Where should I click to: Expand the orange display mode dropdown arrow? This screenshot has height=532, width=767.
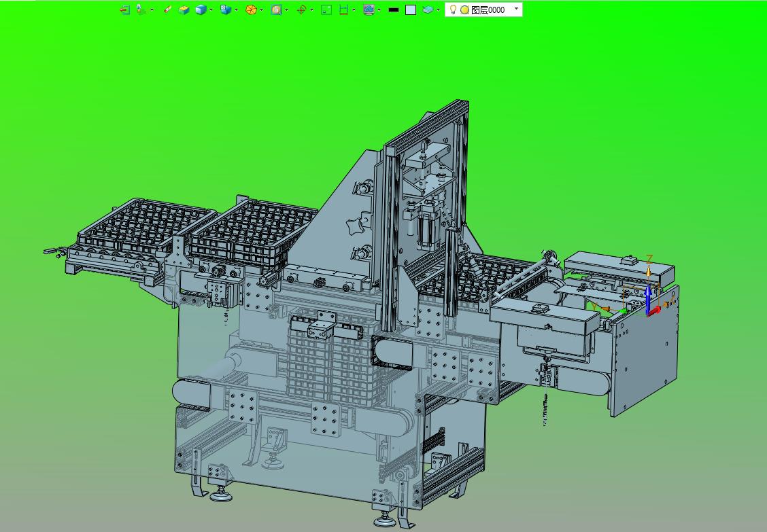click(261, 10)
